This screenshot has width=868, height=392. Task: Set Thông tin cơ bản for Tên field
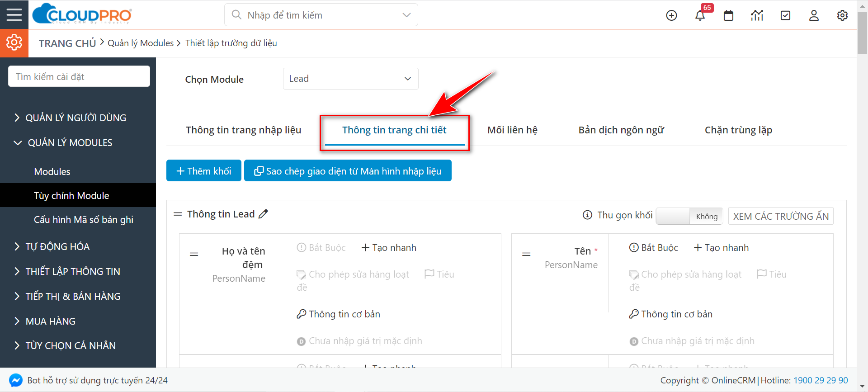tap(670, 314)
